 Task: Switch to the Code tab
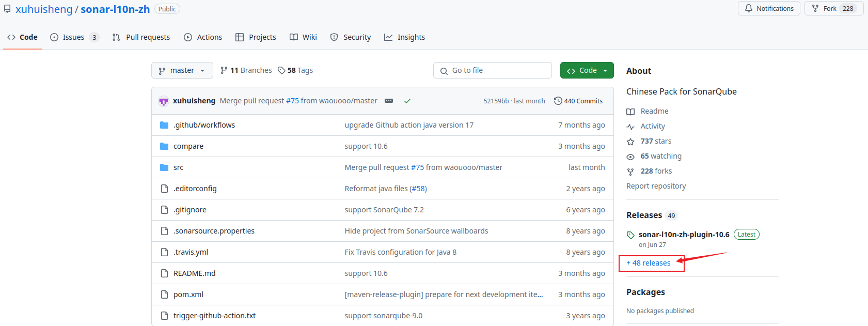[22, 37]
